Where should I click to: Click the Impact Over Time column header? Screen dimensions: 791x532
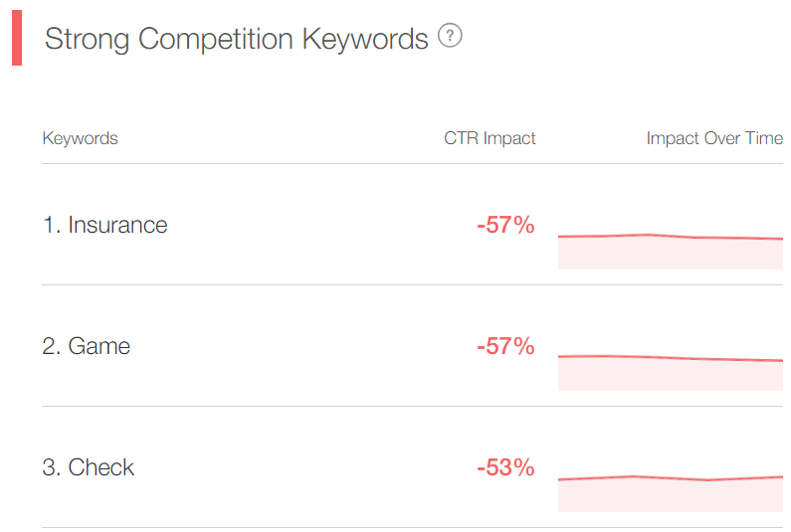(x=714, y=138)
